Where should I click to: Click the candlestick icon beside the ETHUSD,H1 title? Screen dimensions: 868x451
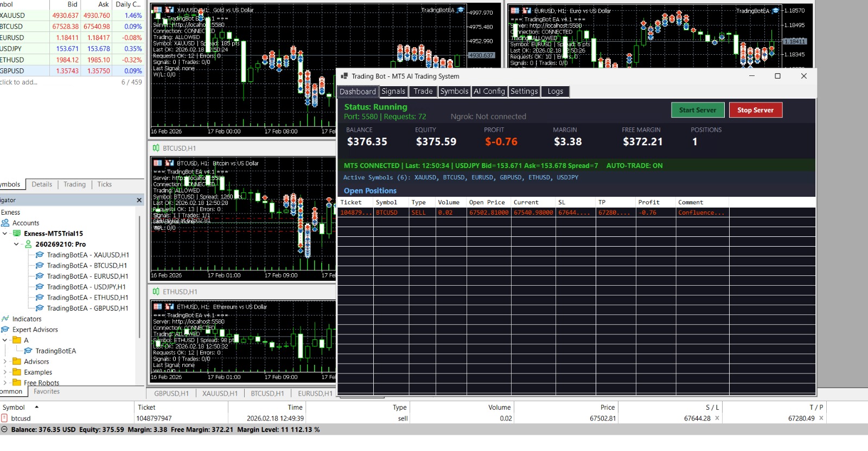click(x=156, y=292)
